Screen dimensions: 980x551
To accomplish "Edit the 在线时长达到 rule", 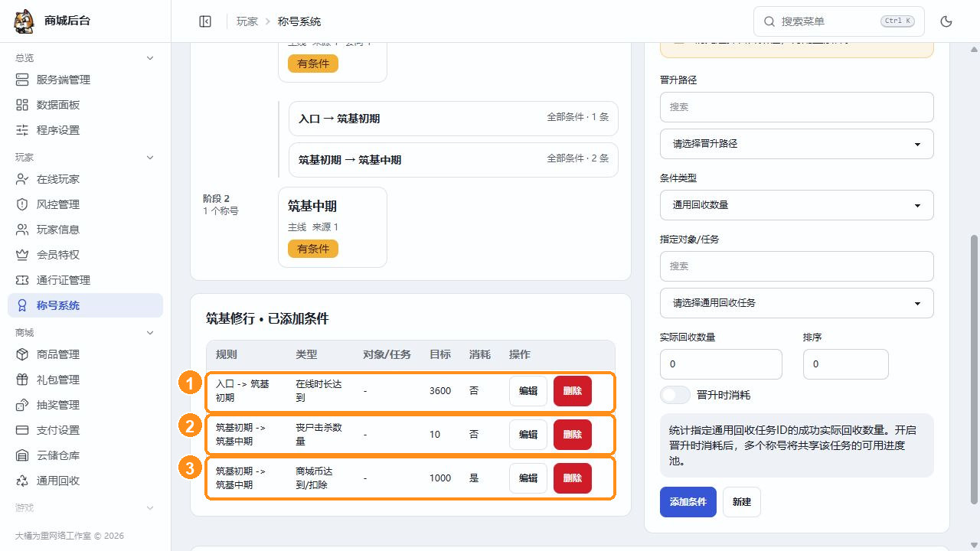I will coord(528,391).
